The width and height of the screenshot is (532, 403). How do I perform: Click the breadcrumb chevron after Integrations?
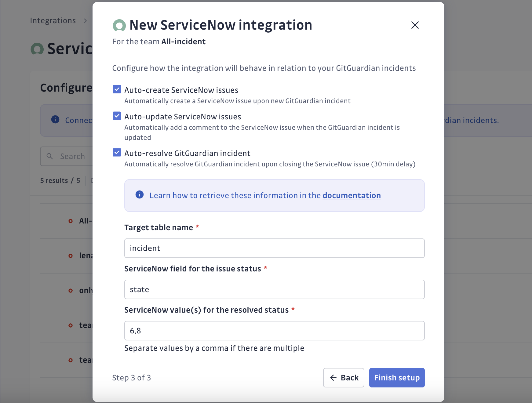[85, 21]
